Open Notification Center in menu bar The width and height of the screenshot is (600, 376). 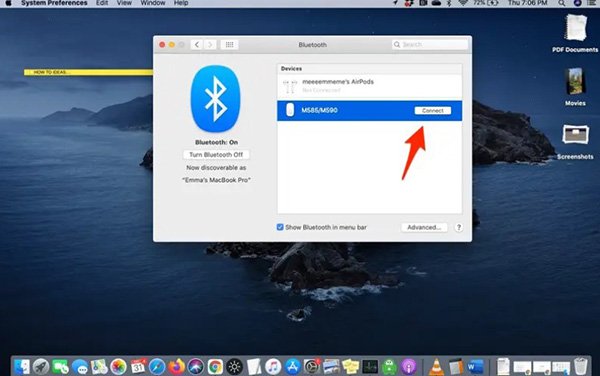[592, 3]
